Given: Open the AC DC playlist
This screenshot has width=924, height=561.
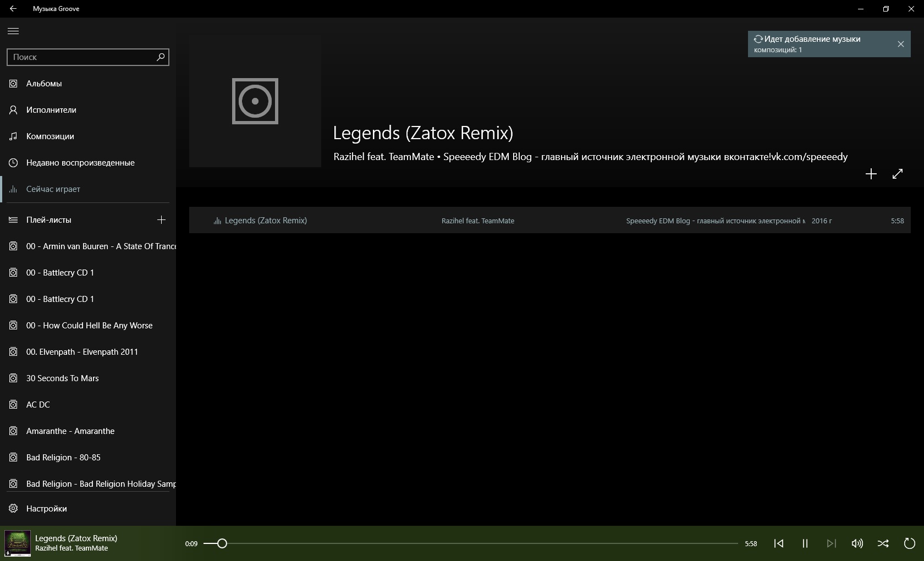Looking at the screenshot, I should coord(38,405).
